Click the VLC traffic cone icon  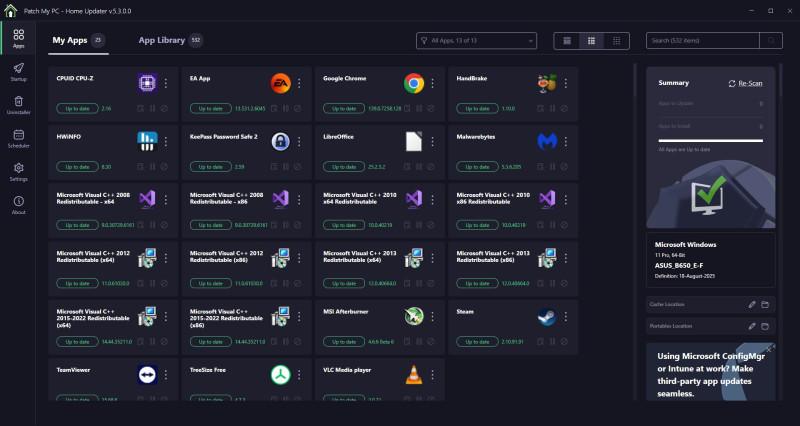tap(414, 374)
